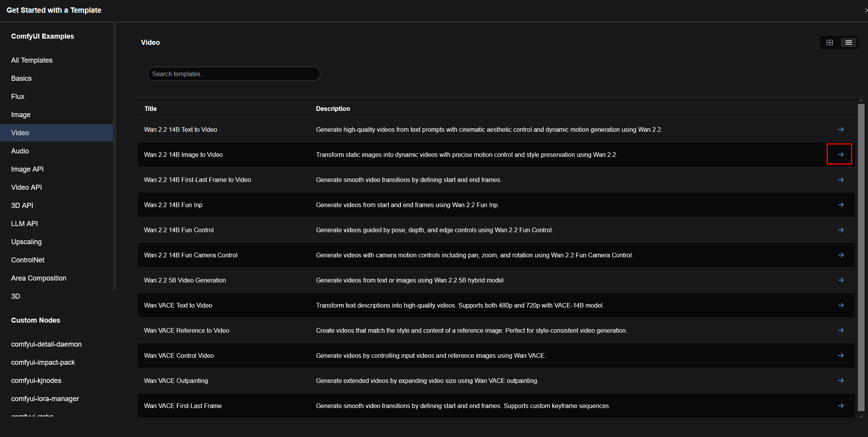Switch to grid view layout

830,43
